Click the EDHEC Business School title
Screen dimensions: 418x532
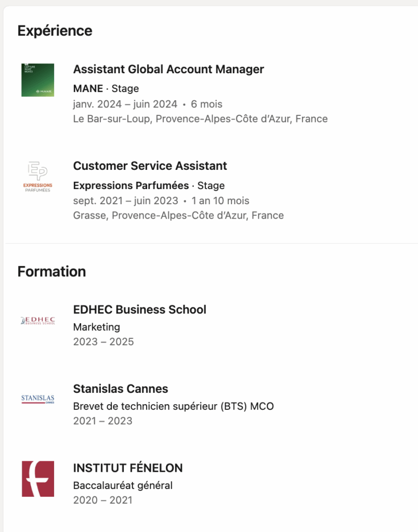coord(139,310)
